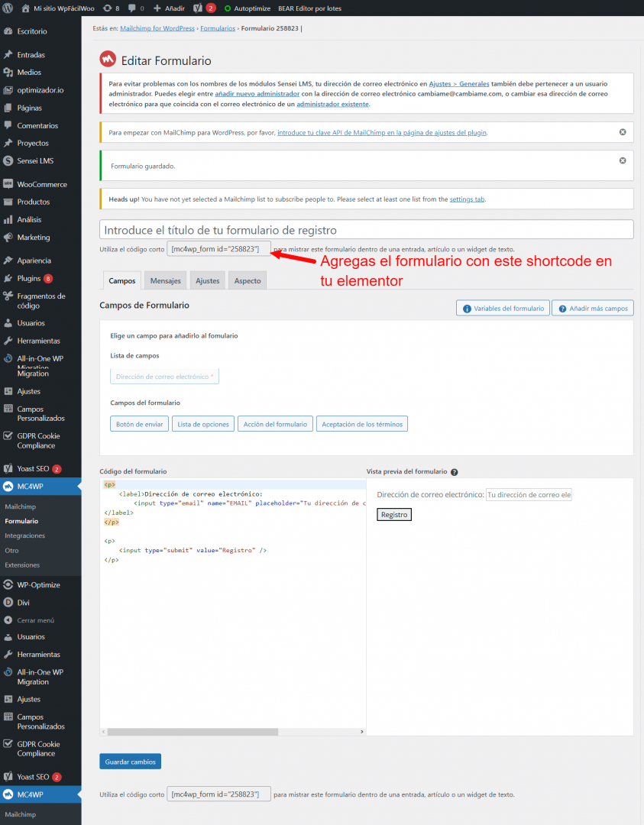Open the Otro submenu item
The image size is (644, 825).
point(11,550)
